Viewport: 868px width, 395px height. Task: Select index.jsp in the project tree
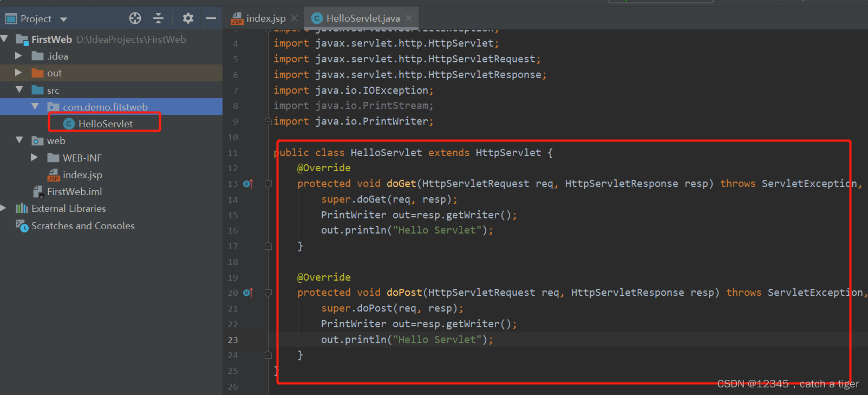(x=82, y=175)
